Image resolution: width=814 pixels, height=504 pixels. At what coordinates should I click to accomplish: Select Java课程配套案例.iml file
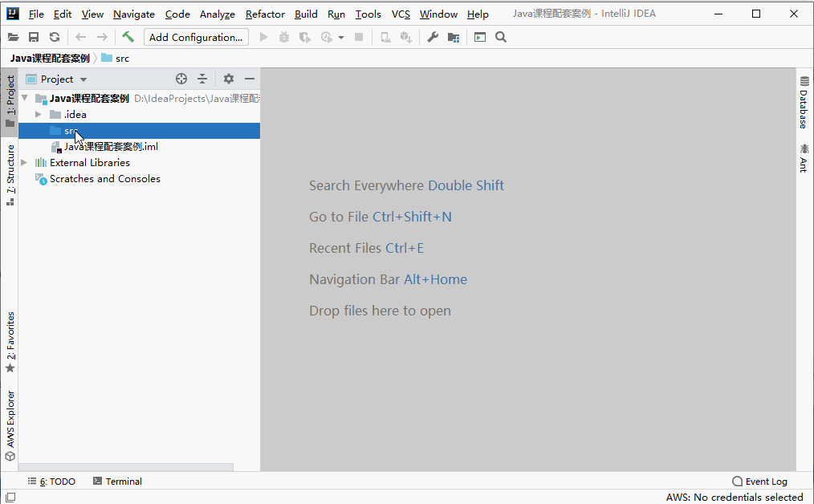tap(139, 146)
